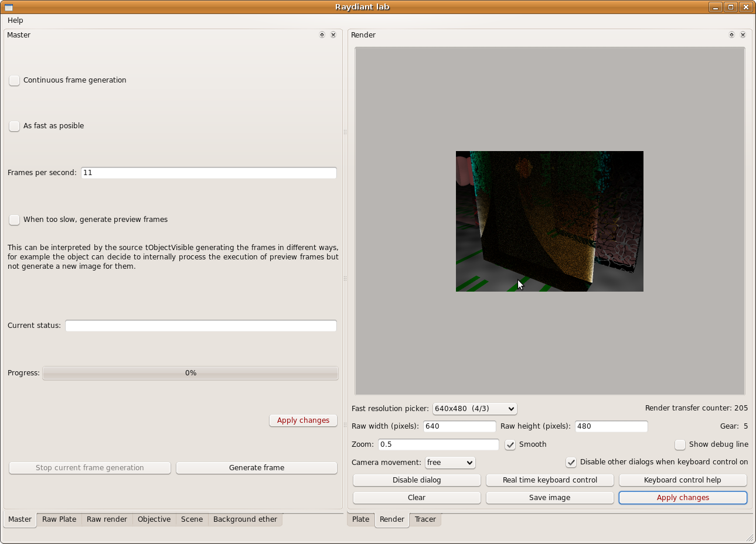Click the Generate frame button

256,468
